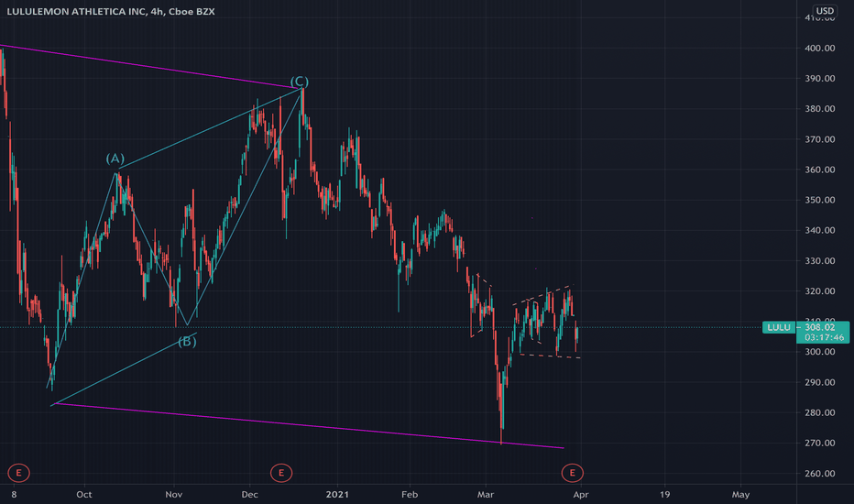Click the 380.00 price axis label

[820, 109]
